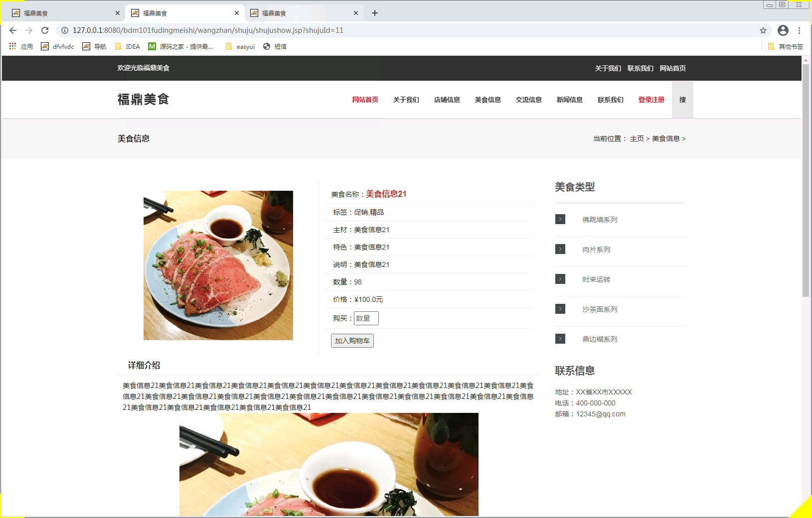
Task: Open the 时来运转 category
Action: click(x=596, y=279)
